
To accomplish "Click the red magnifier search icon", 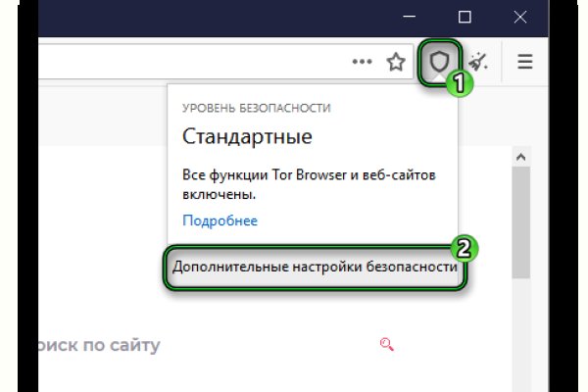I will [386, 344].
